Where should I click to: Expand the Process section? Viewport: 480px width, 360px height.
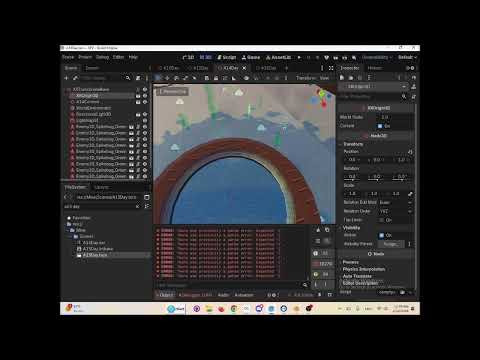351,262
